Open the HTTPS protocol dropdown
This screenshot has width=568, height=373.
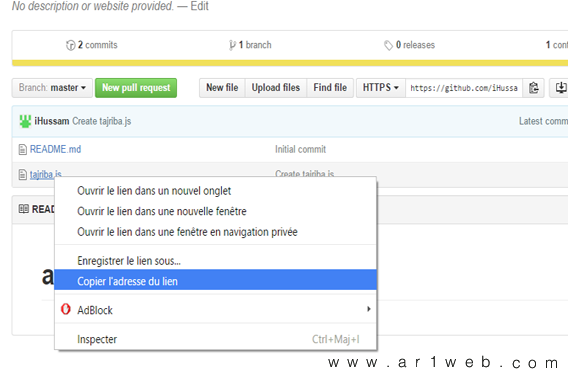tap(381, 88)
